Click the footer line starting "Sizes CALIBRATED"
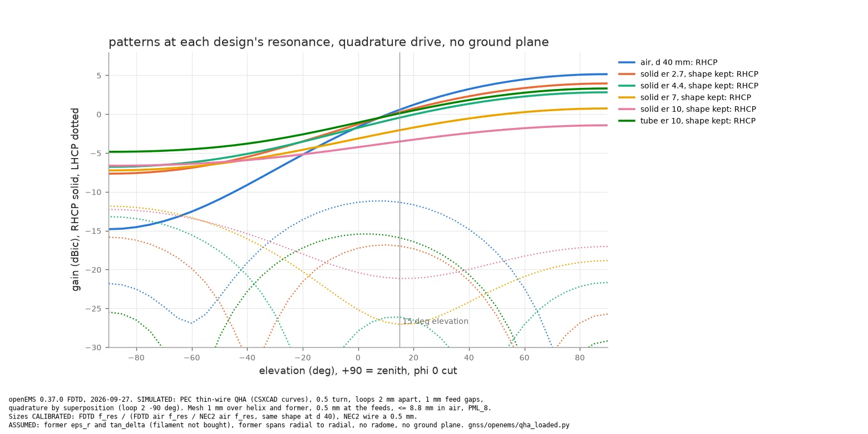 (x=213, y=416)
